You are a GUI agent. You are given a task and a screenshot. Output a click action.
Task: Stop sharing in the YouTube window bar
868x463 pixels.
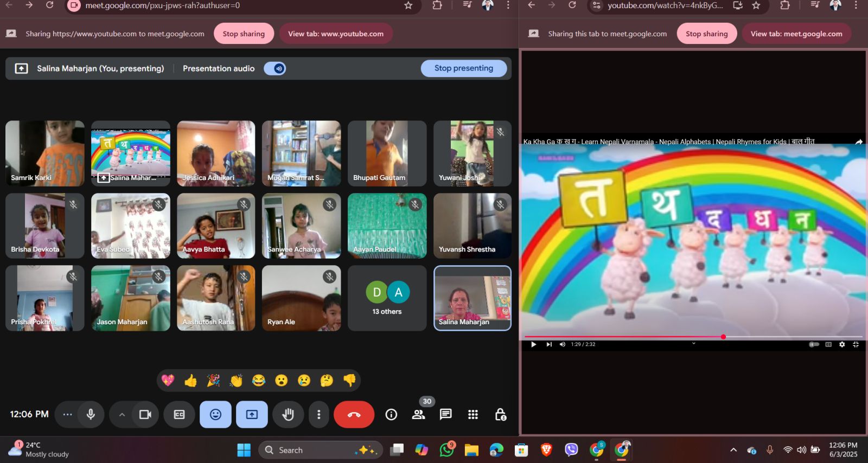[x=707, y=34]
